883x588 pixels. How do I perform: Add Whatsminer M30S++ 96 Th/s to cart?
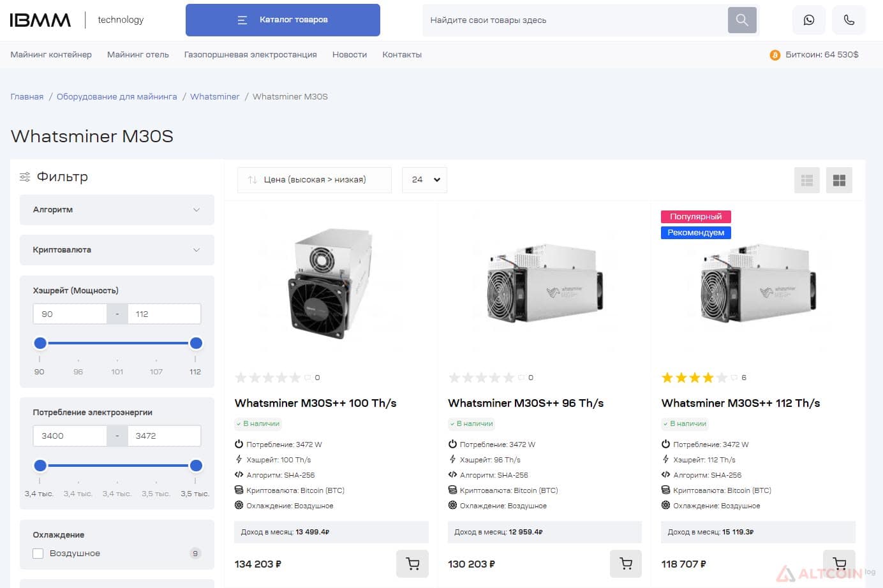(x=626, y=564)
